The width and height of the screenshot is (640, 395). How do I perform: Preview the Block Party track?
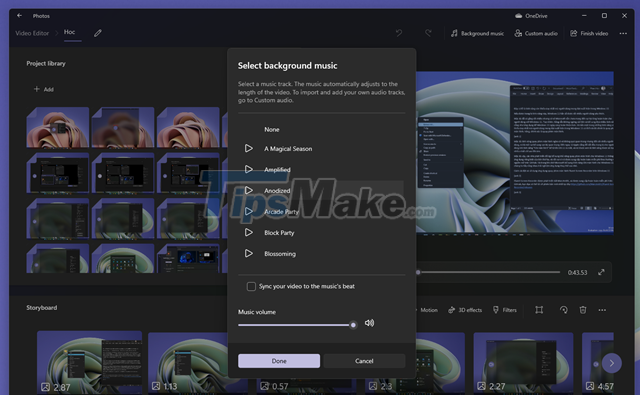pos(249,233)
